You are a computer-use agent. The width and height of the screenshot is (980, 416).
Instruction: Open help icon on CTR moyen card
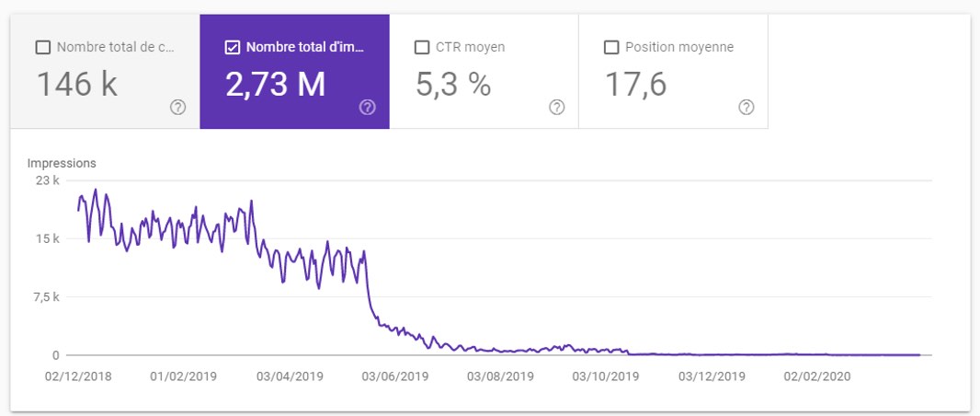point(557,108)
